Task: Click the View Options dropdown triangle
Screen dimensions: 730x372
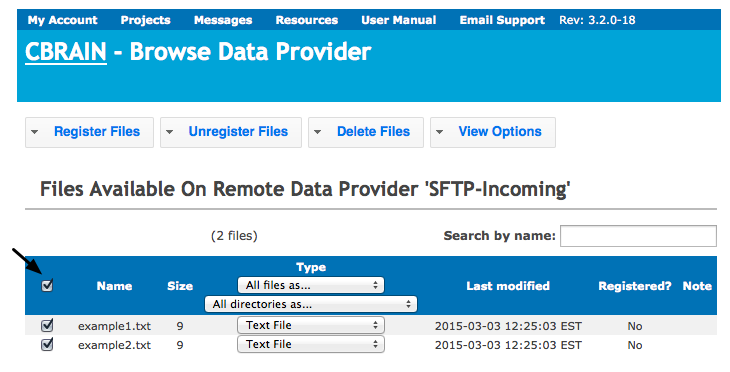Action: (x=439, y=132)
